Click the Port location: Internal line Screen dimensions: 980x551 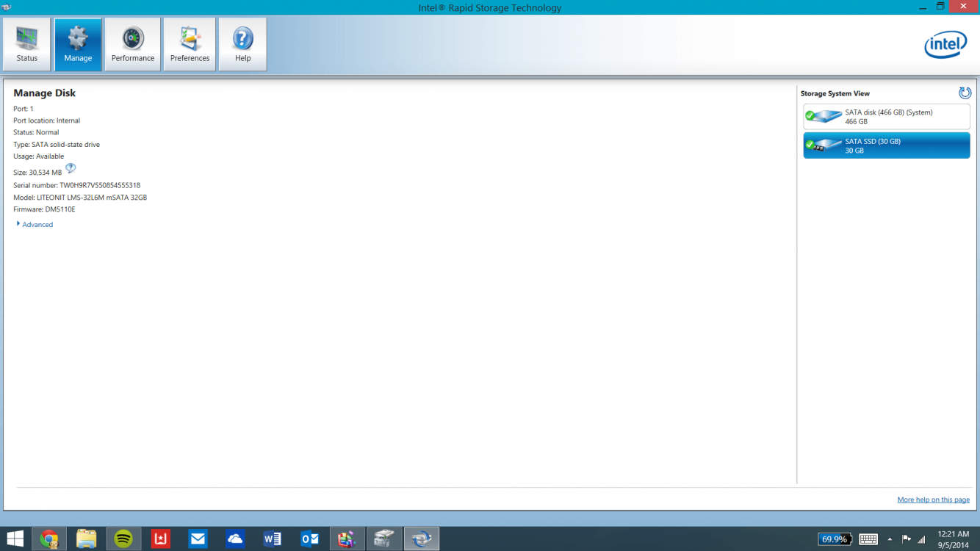pos(46,120)
